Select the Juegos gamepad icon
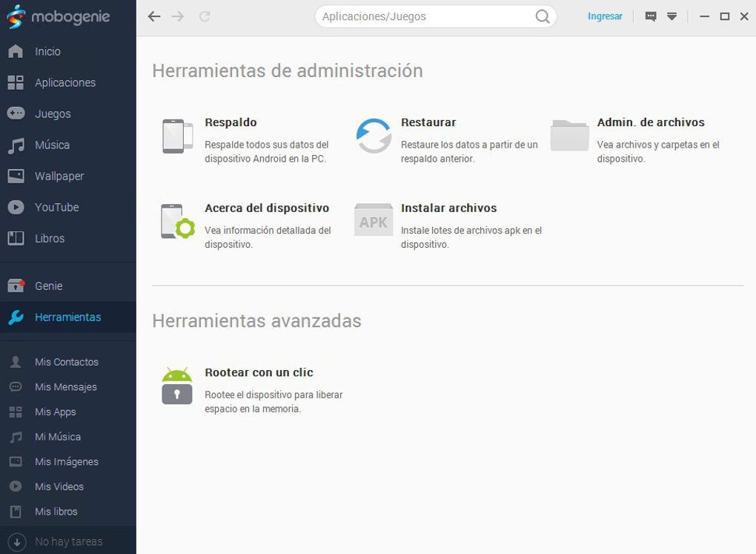This screenshot has height=554, width=756. coord(16,113)
